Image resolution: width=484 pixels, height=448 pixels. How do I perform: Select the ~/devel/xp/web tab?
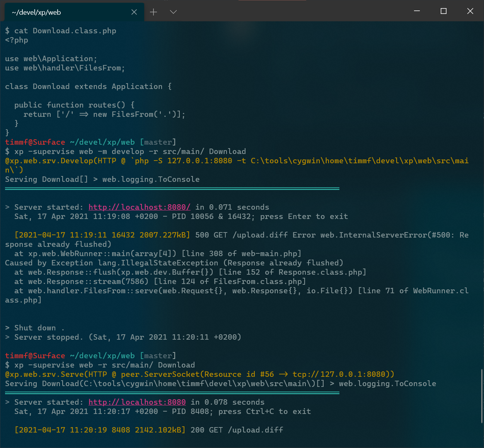coord(74,12)
